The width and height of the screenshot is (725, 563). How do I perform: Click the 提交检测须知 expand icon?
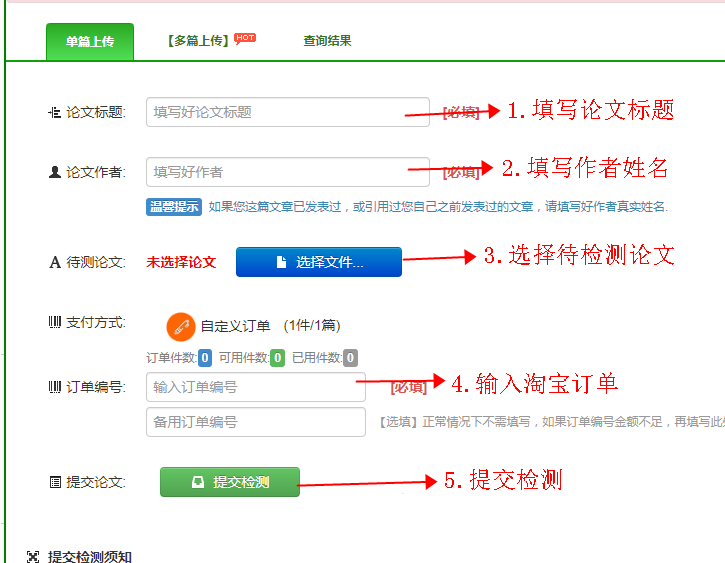[x=33, y=557]
